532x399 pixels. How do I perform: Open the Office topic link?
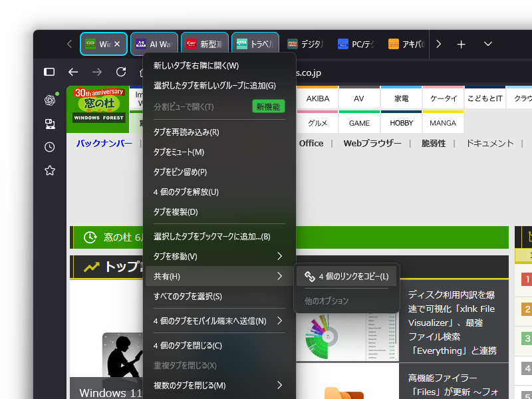pyautogui.click(x=311, y=143)
